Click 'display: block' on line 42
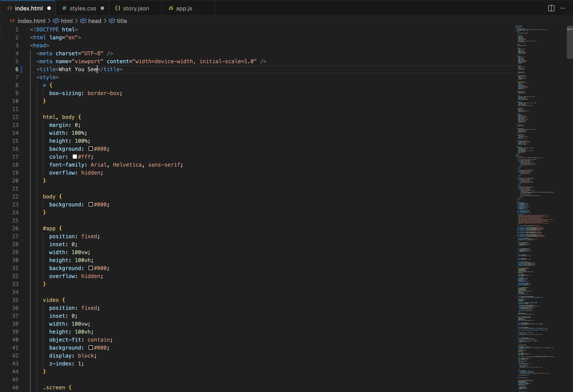This screenshot has width=573, height=392. pos(73,356)
